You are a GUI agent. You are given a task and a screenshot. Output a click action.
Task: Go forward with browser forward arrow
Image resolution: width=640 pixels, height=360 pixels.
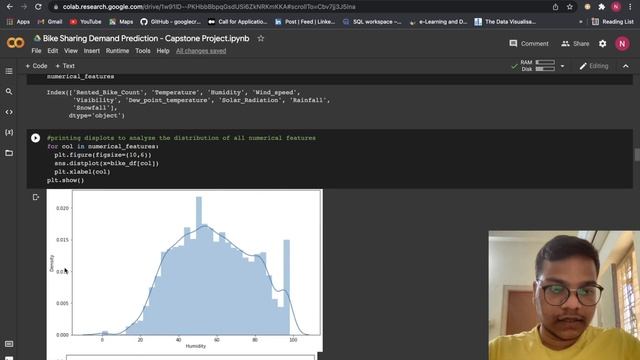click(x=24, y=7)
